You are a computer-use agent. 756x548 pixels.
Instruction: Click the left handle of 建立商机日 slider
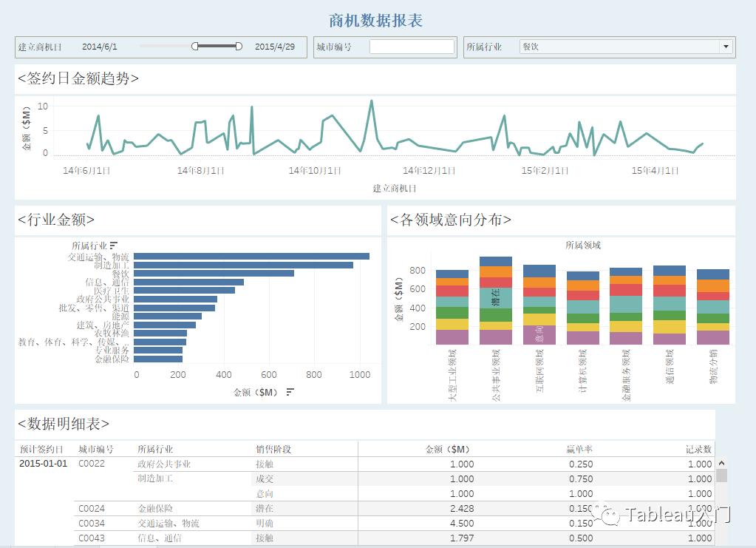[195, 47]
